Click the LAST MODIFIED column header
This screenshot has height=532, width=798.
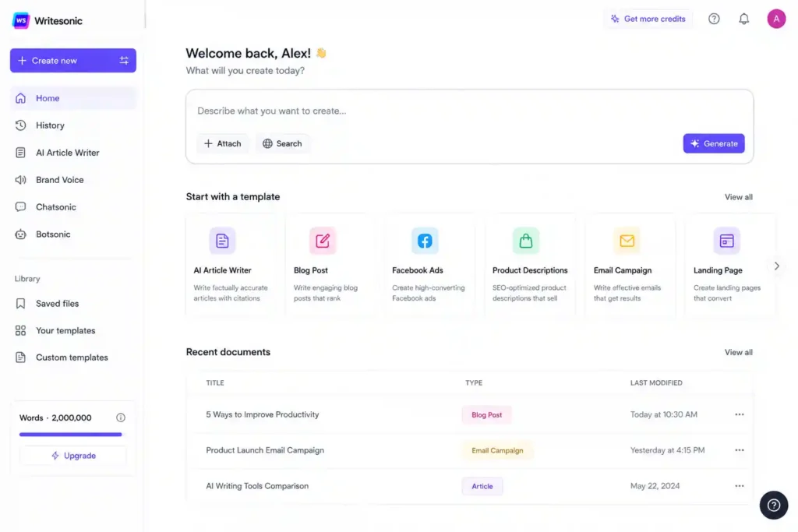[656, 382]
